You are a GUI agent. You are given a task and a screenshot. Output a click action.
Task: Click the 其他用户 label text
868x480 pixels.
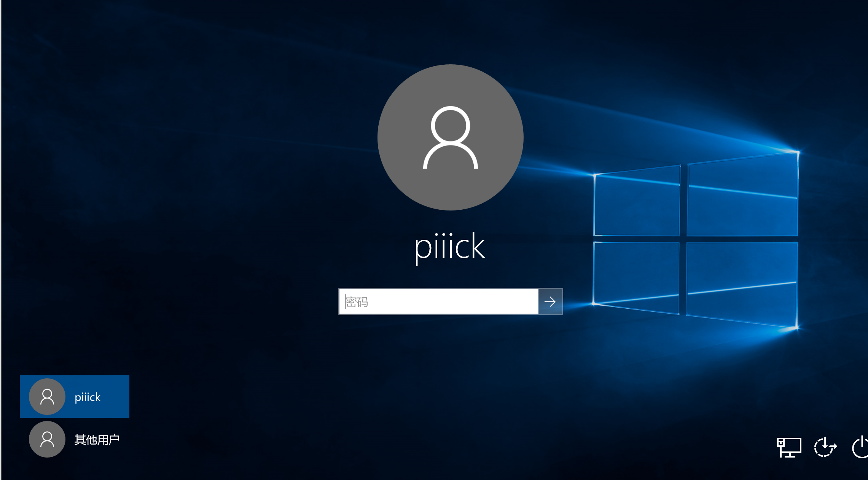point(97,440)
